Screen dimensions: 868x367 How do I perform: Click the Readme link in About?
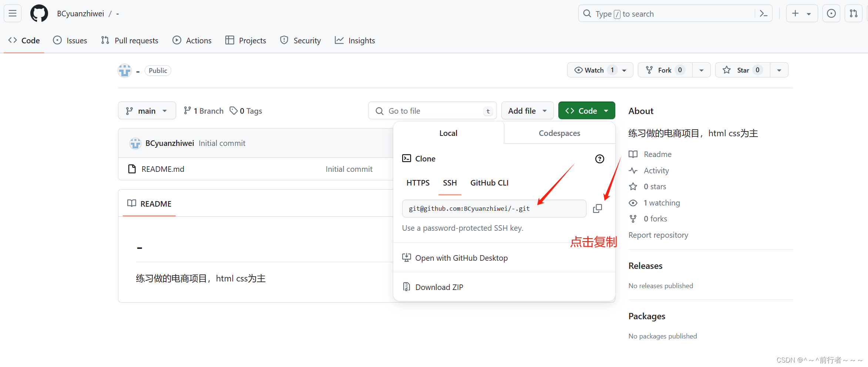658,154
